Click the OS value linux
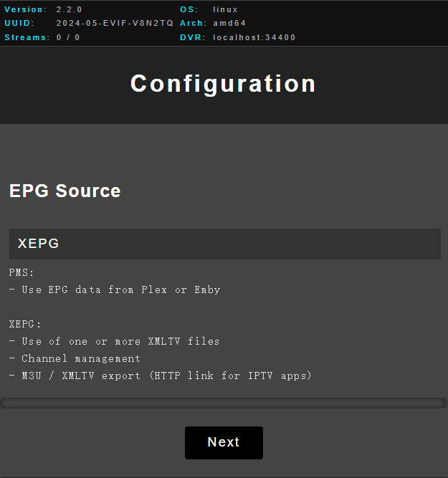The height and width of the screenshot is (478, 448). coord(225,9)
